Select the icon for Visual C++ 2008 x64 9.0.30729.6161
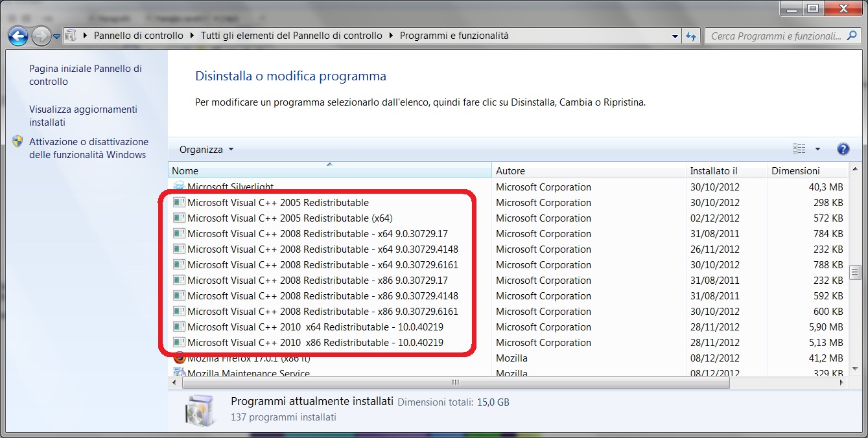Screen dimensions: 868x438 point(180,265)
